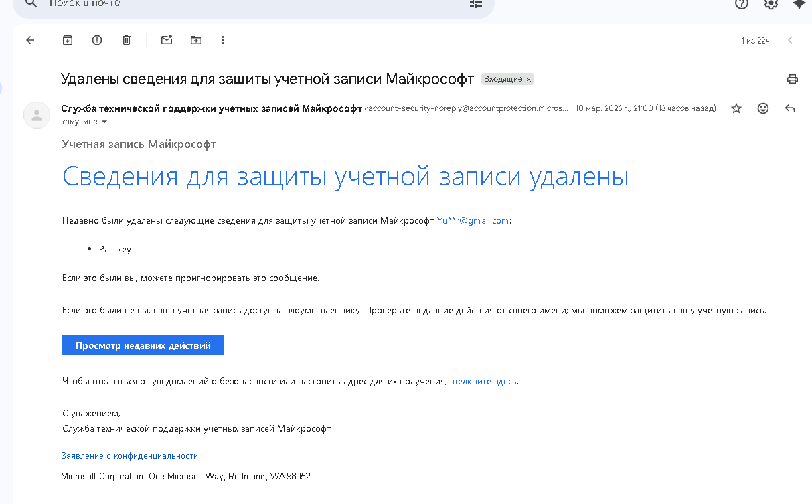Click the heading 'Сведения для защиты учетной записи удалены'
812x504 pixels.
pyautogui.click(x=345, y=177)
